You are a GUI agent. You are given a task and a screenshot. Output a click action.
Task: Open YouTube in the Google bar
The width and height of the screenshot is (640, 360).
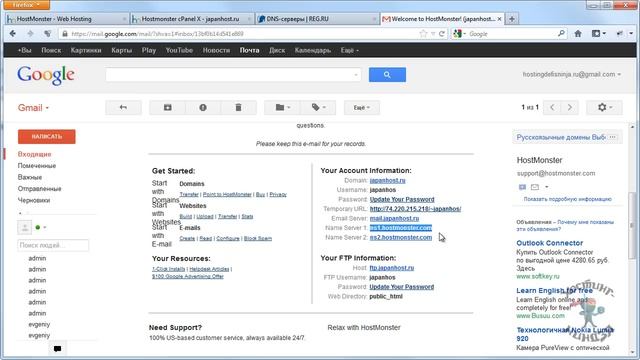click(x=179, y=50)
